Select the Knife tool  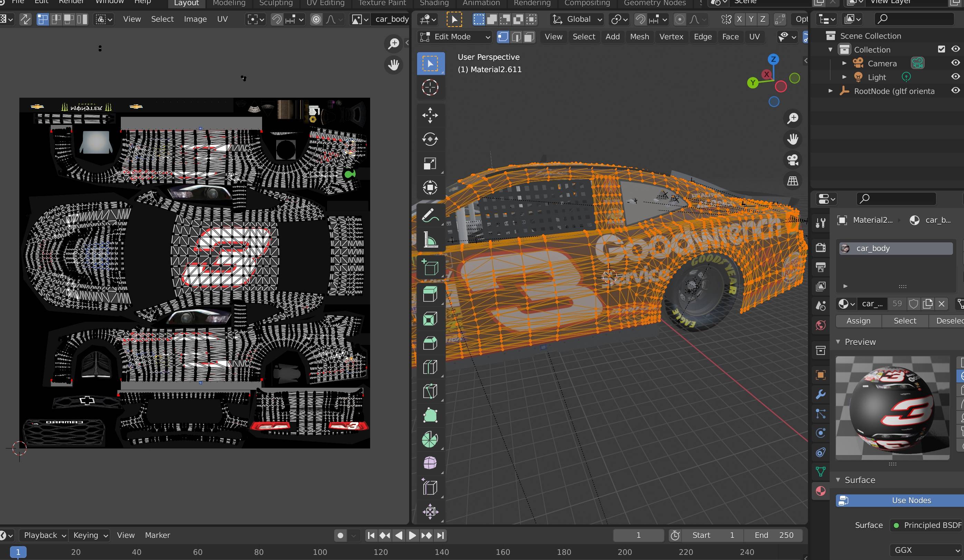(x=430, y=391)
